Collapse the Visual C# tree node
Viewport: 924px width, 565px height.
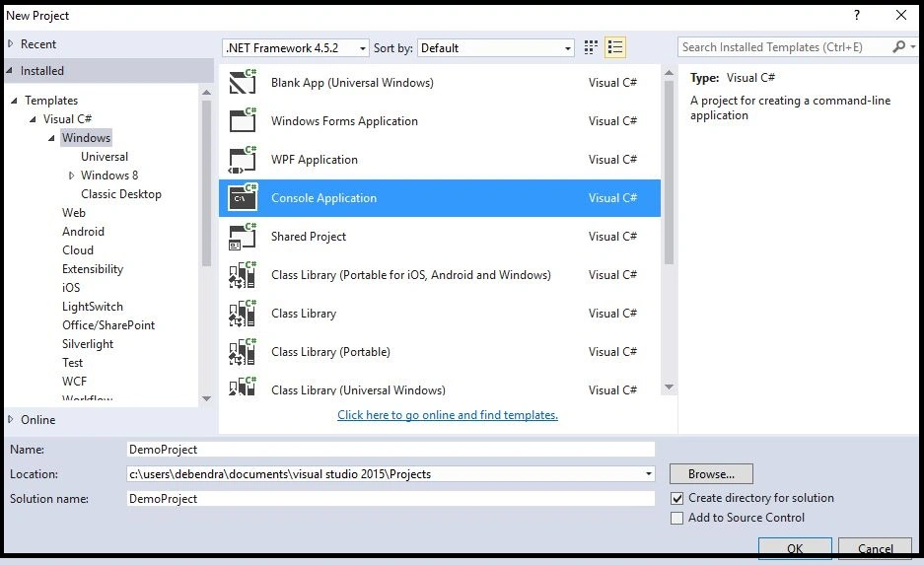pyautogui.click(x=33, y=119)
